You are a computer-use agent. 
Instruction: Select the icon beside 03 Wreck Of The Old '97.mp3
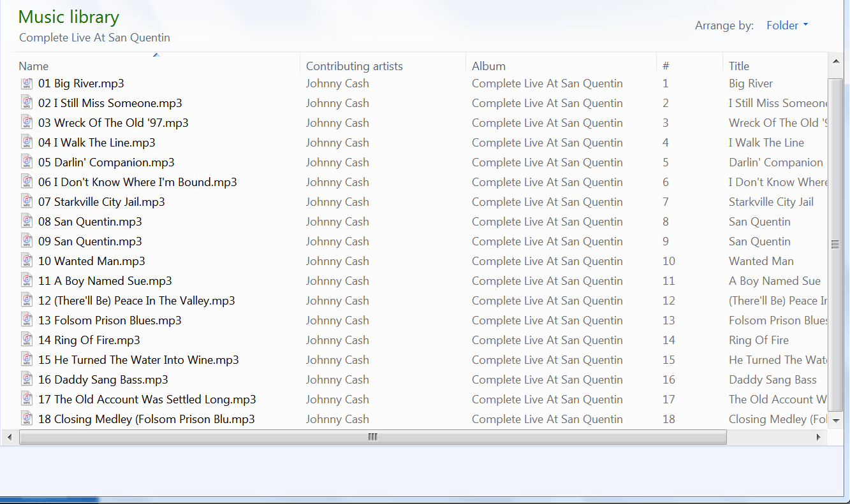[x=27, y=122]
